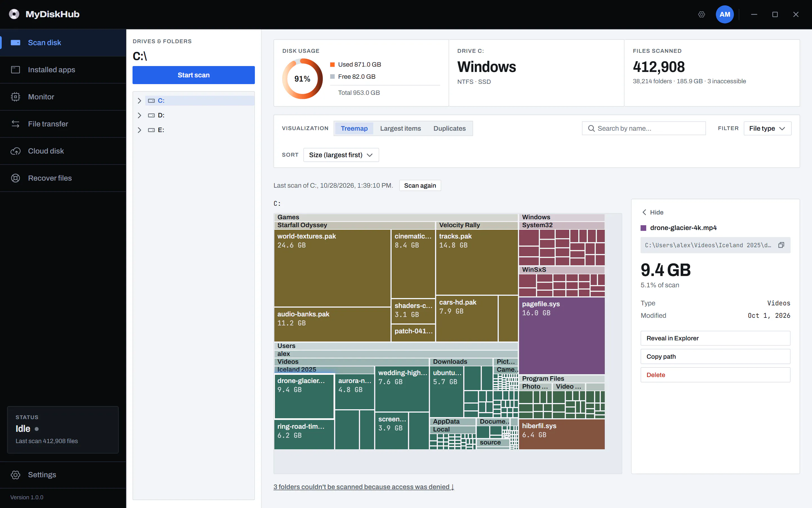Image resolution: width=812 pixels, height=508 pixels.
Task: Select the audio-banks.pak treemap block
Action: (x=332, y=325)
